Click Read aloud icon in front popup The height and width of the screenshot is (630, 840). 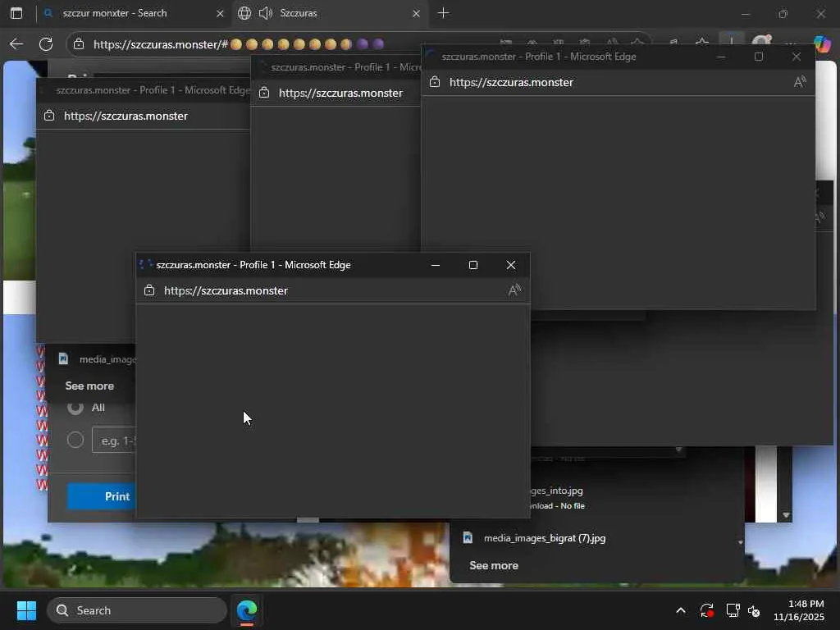click(x=514, y=290)
